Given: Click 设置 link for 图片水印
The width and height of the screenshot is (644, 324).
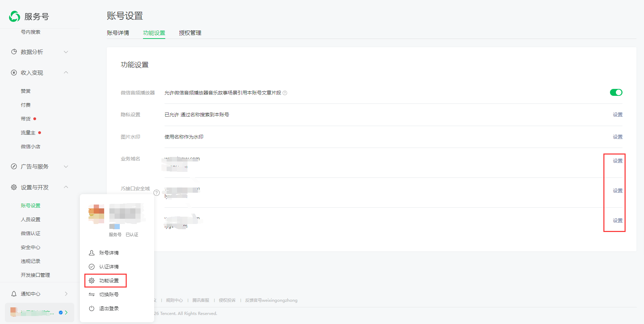Looking at the screenshot, I should tap(618, 137).
